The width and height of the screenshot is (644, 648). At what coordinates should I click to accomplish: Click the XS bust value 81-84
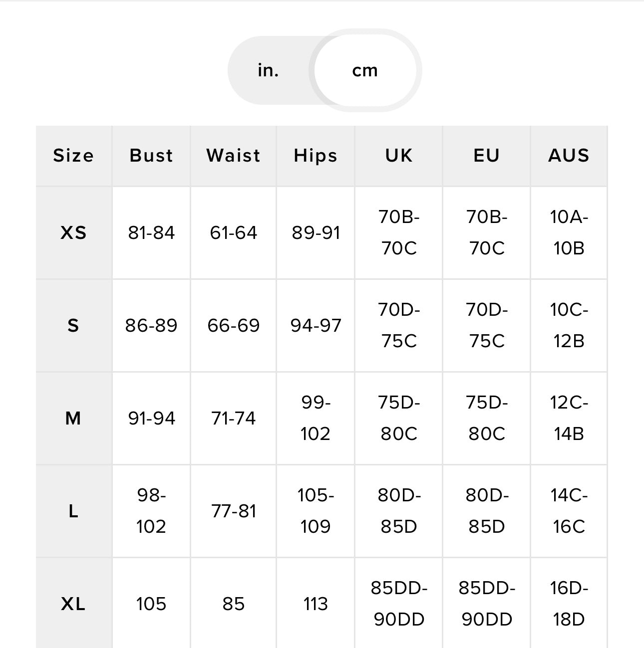tap(151, 233)
